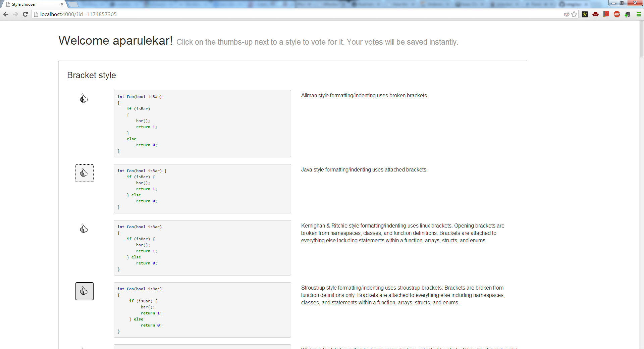The height and width of the screenshot is (349, 644).
Task: Reload the Style chooser page
Action: coord(25,14)
